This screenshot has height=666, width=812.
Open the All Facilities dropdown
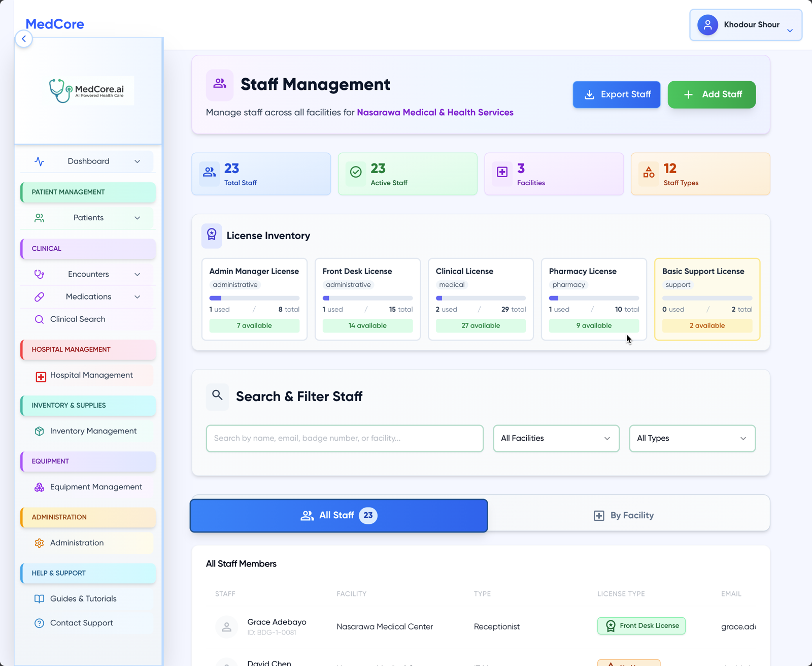(556, 438)
